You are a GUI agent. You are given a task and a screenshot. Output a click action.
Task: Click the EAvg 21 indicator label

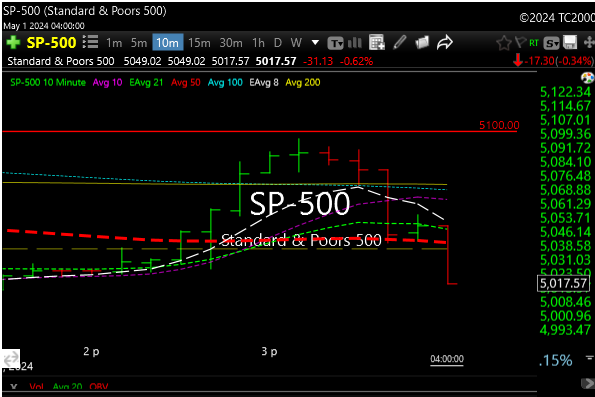pyautogui.click(x=146, y=82)
